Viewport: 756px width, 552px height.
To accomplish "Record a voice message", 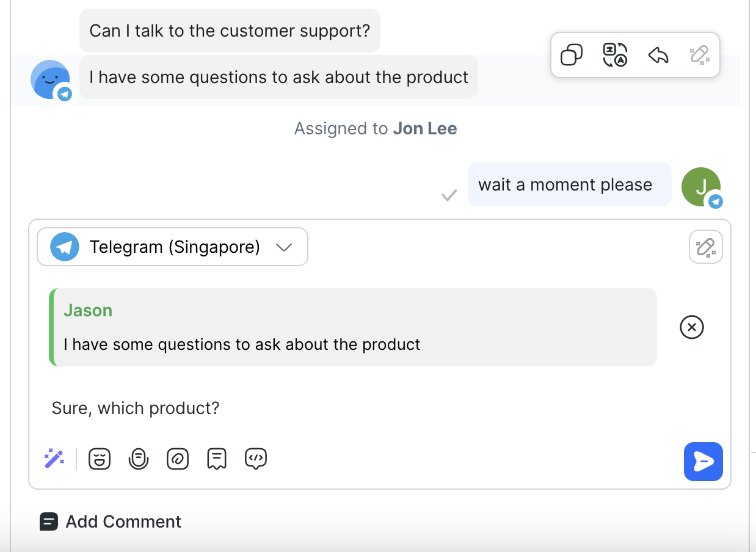I will click(139, 459).
